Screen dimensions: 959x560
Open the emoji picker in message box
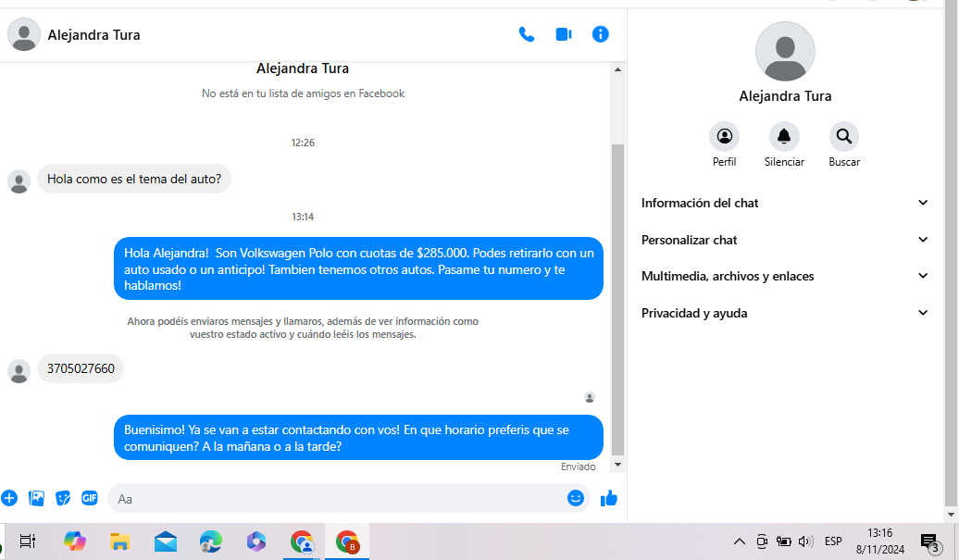(x=576, y=498)
